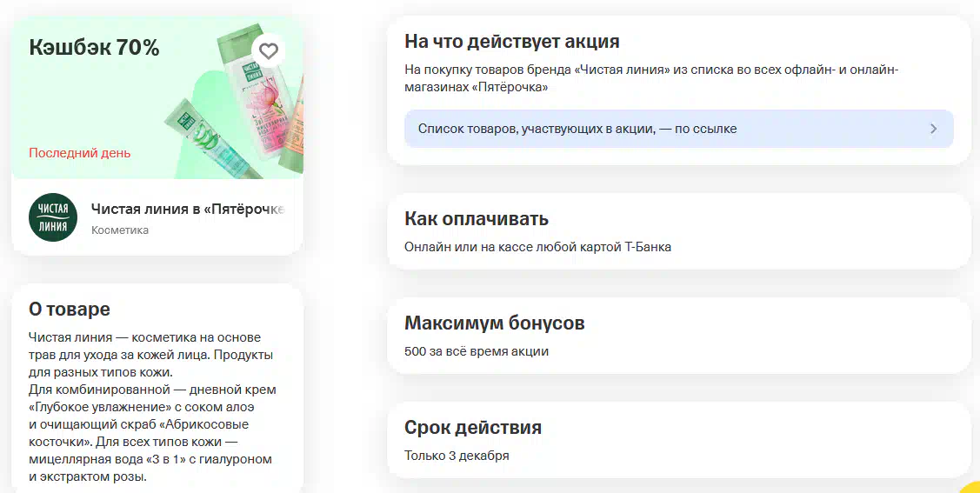Open the list of participating products link

coord(679,129)
